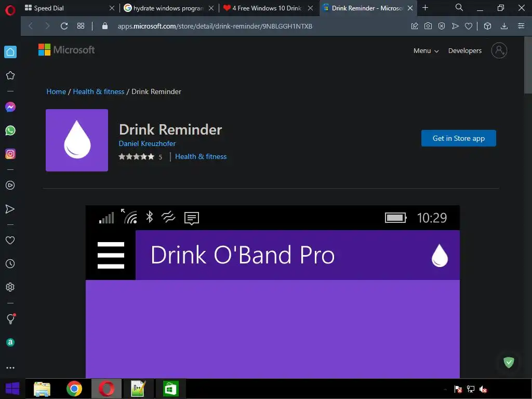Open the Developers link

point(465,50)
